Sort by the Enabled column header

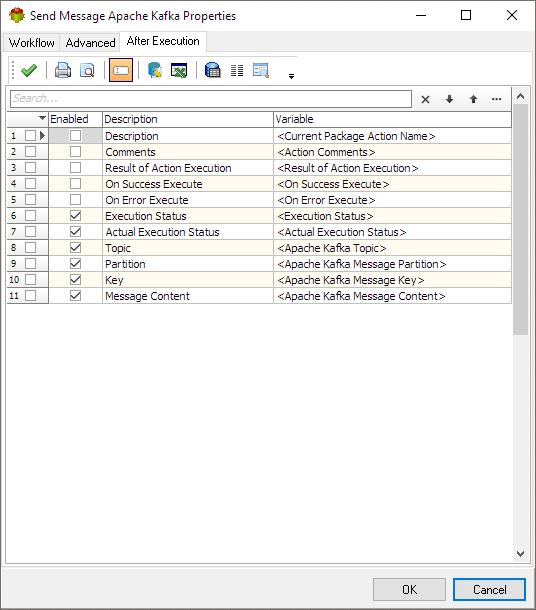75,119
